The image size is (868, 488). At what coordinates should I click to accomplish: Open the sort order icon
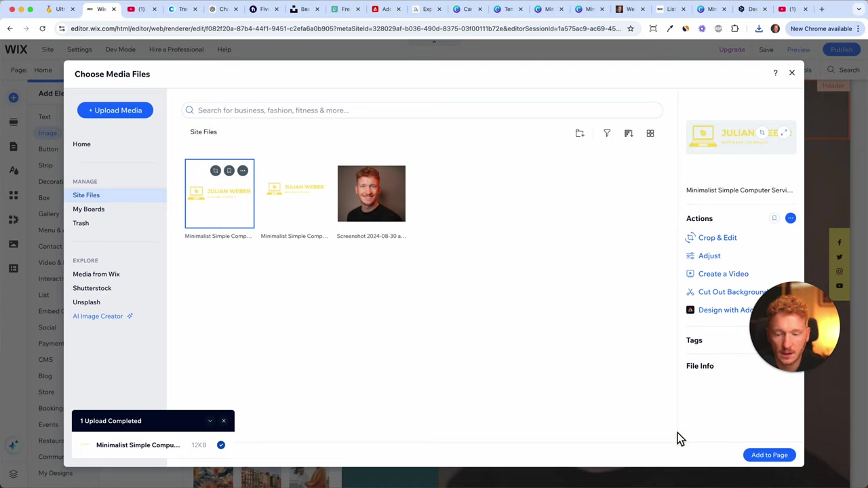click(x=629, y=134)
